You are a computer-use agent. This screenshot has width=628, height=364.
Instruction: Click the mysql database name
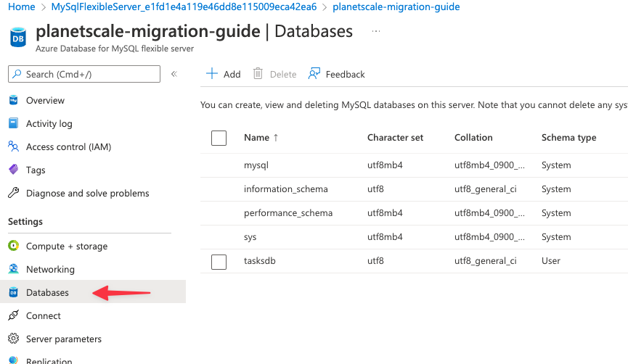coord(256,165)
